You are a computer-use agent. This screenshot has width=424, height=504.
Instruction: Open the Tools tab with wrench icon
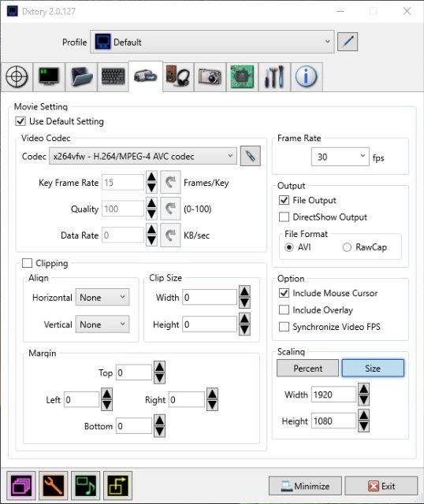click(274, 77)
